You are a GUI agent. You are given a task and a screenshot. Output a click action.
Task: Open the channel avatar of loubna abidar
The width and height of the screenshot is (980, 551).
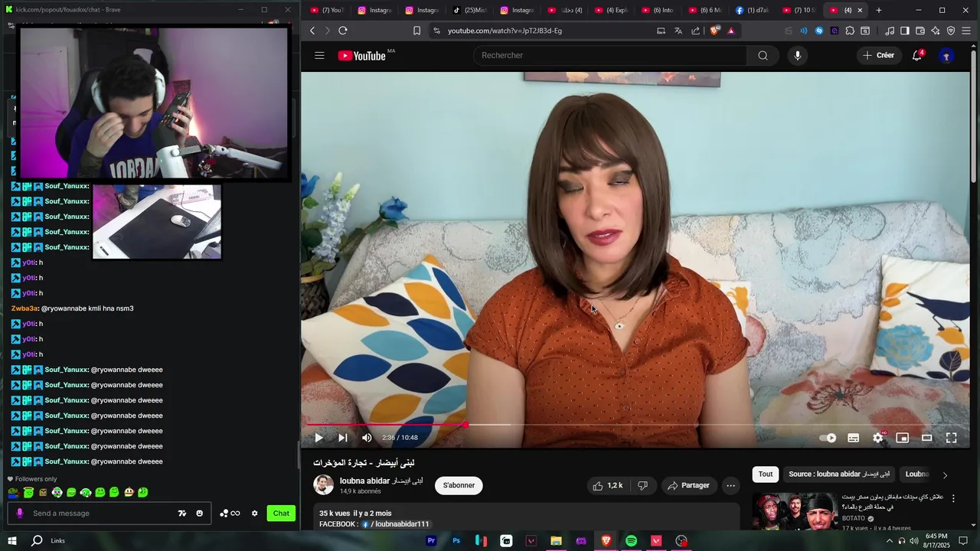click(324, 485)
